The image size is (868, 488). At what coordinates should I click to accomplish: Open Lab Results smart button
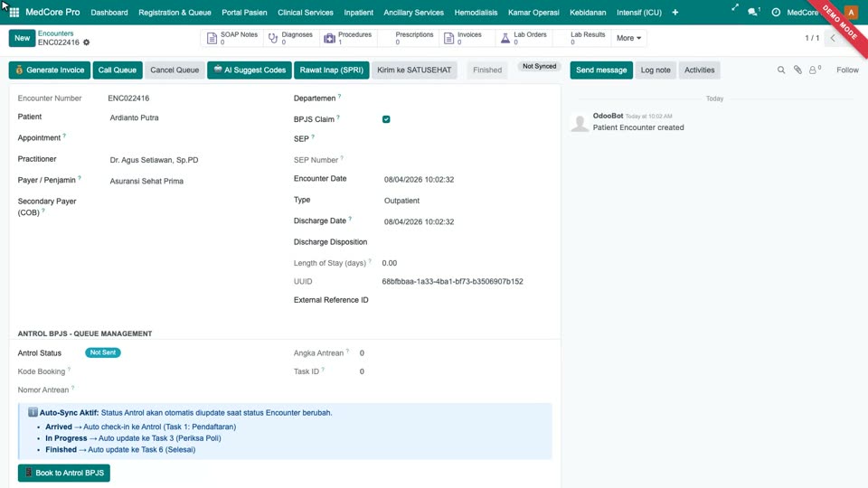pyautogui.click(x=580, y=38)
